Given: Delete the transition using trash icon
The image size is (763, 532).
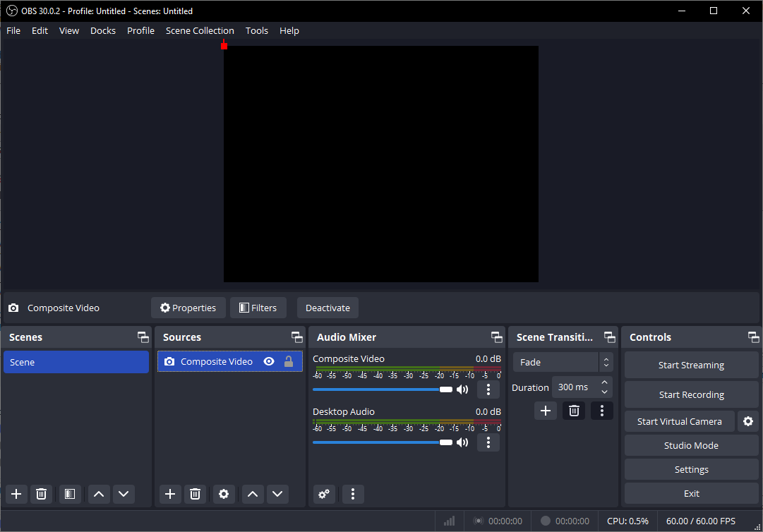Looking at the screenshot, I should point(574,411).
